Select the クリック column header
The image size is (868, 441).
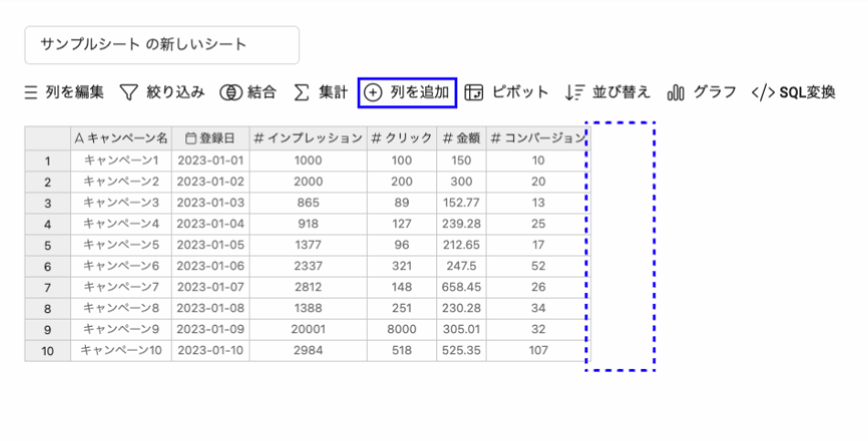[402, 138]
